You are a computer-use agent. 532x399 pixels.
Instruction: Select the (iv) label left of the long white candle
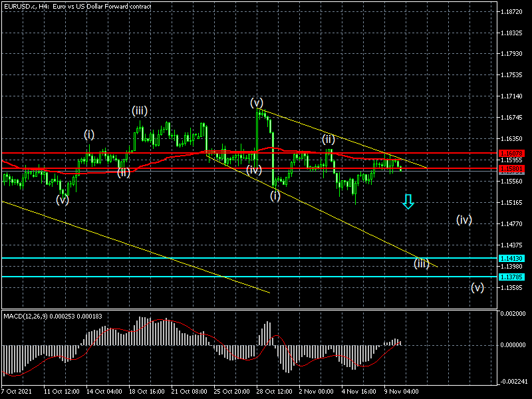pyautogui.click(x=253, y=170)
